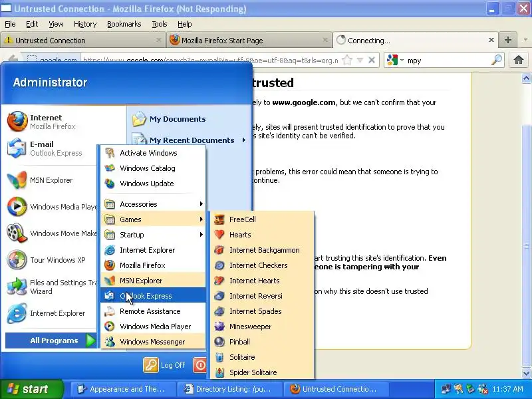Open a new tab with plus button
The height and width of the screenshot is (399, 532).
tap(508, 40)
